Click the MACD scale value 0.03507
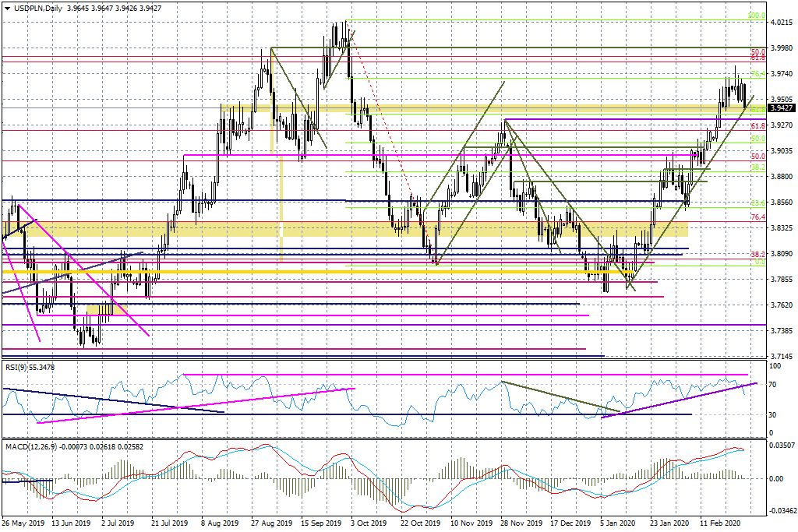This screenshot has width=798, height=532. pos(781,447)
